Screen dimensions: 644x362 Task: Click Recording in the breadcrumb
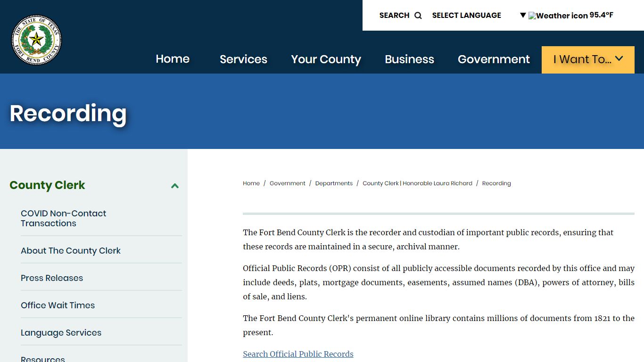pos(496,183)
